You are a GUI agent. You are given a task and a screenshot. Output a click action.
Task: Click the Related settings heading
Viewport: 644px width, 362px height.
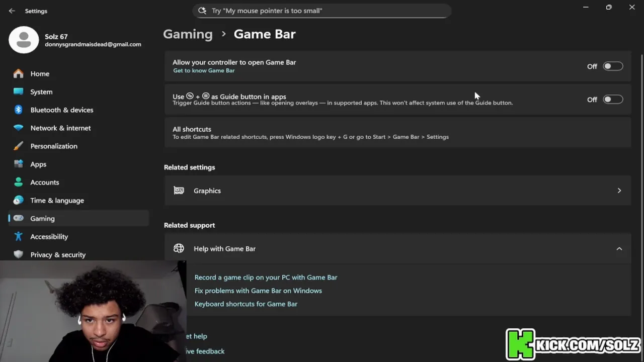pyautogui.click(x=189, y=167)
